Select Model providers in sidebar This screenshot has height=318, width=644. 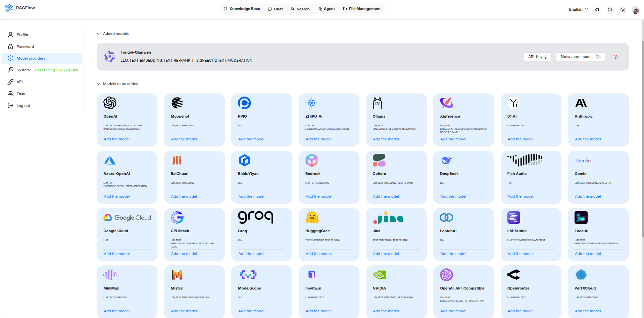(42, 58)
